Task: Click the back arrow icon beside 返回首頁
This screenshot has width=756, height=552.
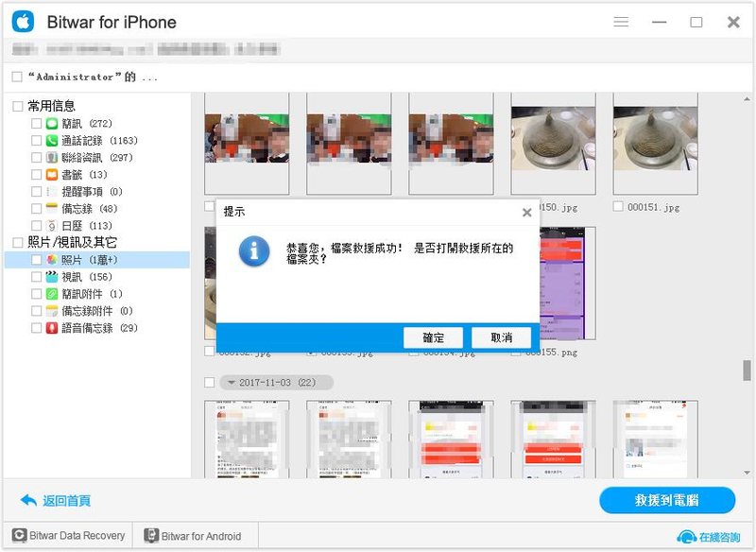Action: [x=29, y=500]
